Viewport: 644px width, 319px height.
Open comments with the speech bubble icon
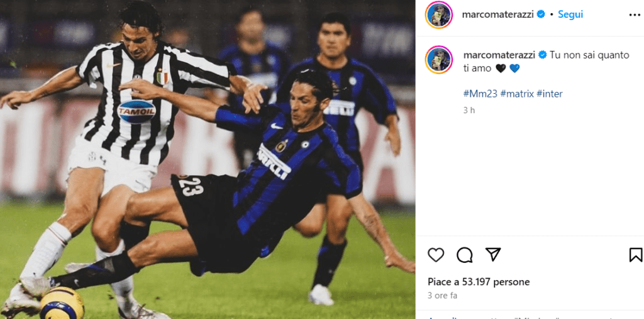(x=465, y=255)
